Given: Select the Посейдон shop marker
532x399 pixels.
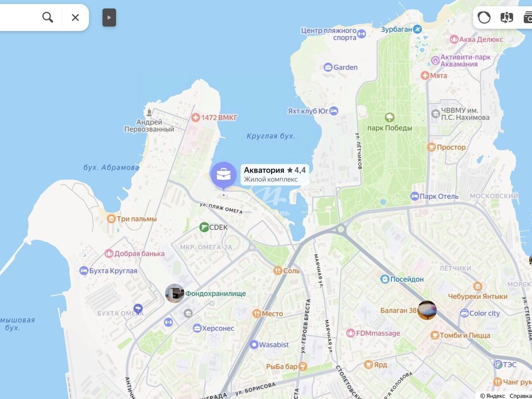Looking at the screenshot, I should click(x=385, y=279).
